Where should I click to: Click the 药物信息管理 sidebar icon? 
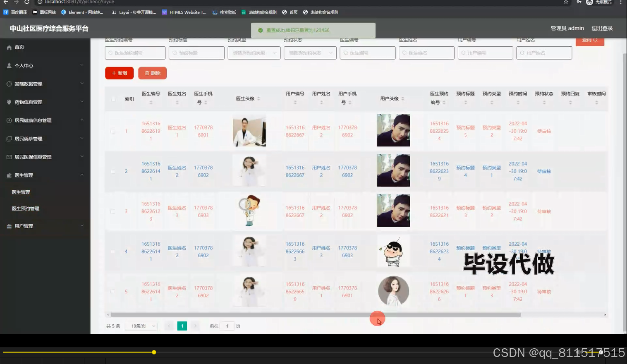click(x=9, y=102)
